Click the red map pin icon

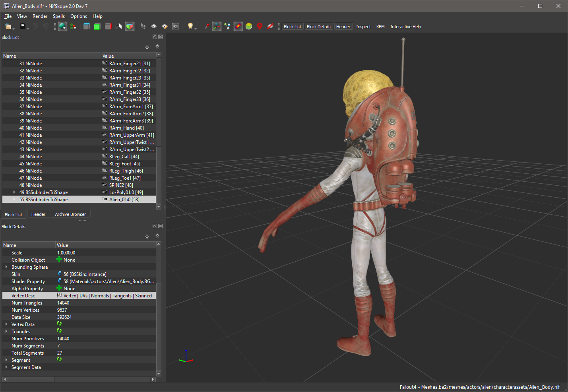tap(260, 26)
